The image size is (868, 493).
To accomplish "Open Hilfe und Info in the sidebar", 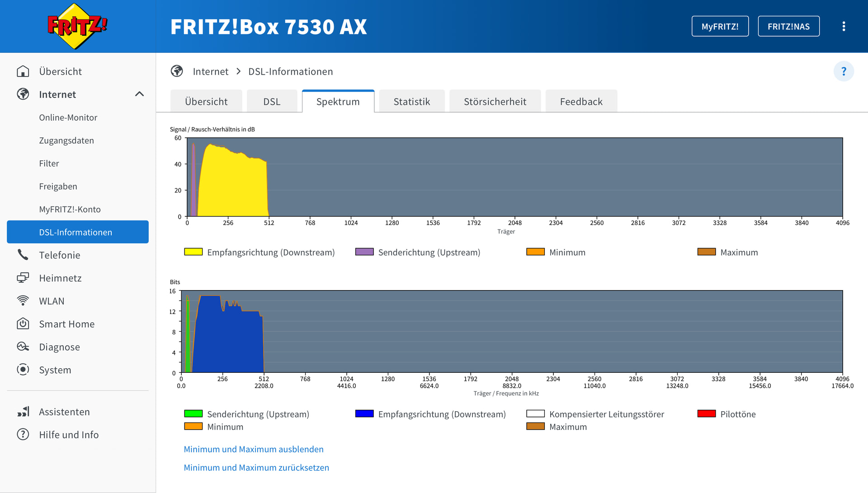I will pyautogui.click(x=78, y=435).
